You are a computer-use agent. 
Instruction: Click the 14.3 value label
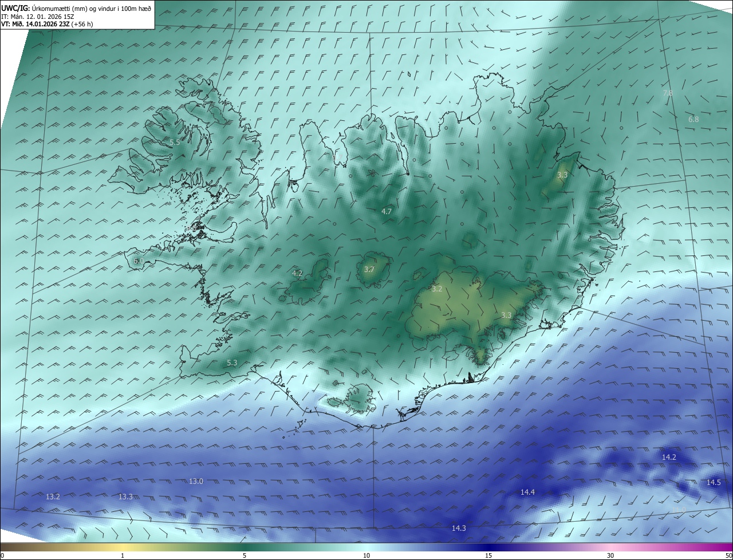[459, 528]
